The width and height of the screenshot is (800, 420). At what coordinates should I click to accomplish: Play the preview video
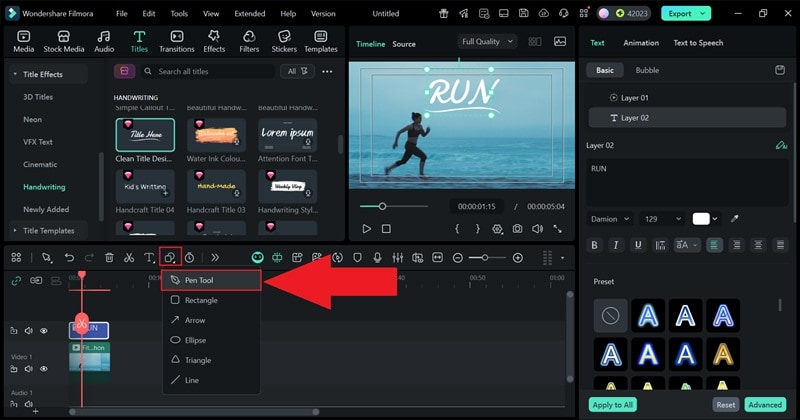pyautogui.click(x=366, y=229)
